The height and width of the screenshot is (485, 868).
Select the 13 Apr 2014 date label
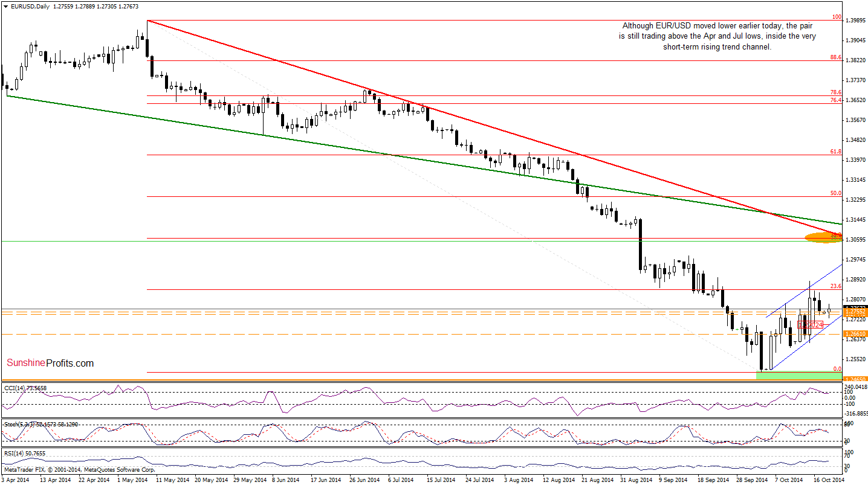tap(56, 480)
